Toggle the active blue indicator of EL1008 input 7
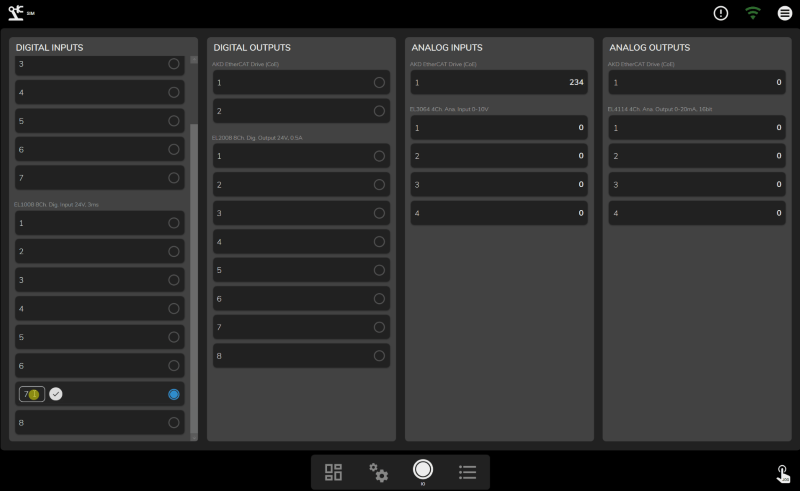800x491 pixels. 173,394
